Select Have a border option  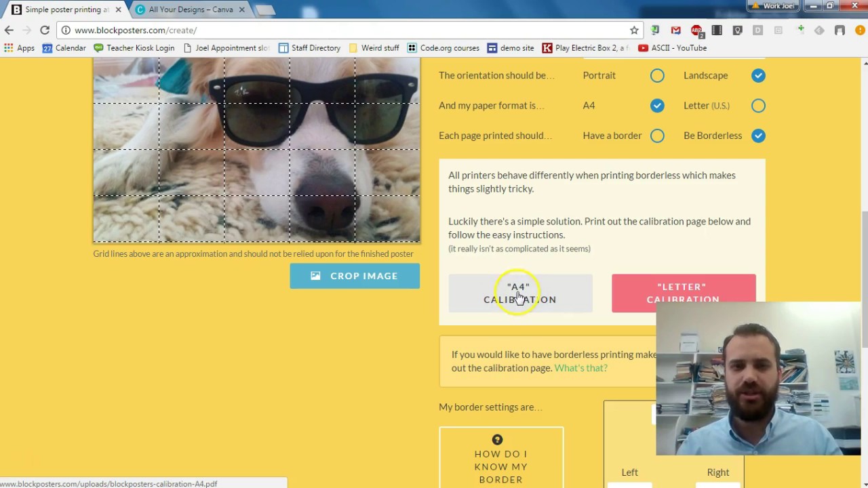pos(657,136)
